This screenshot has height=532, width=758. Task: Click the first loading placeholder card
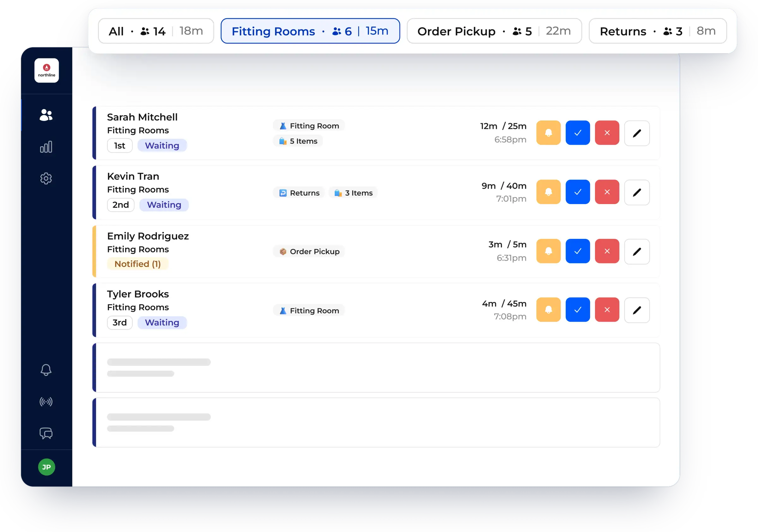376,367
